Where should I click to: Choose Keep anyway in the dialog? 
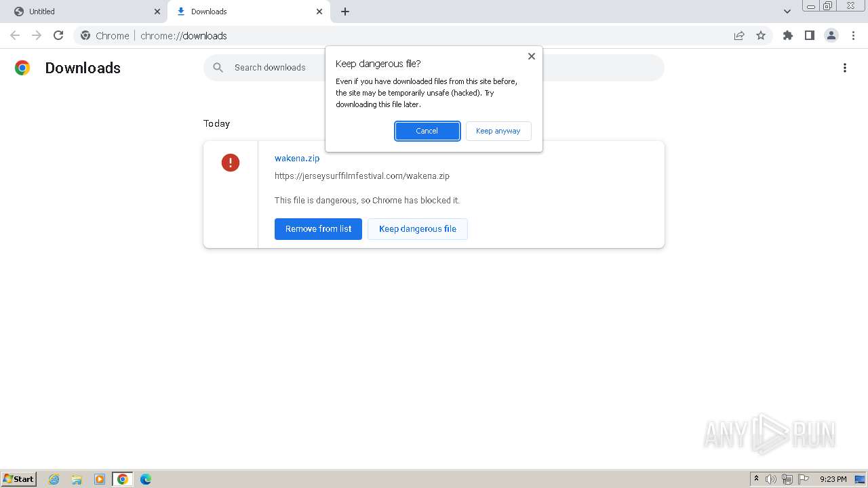point(498,131)
